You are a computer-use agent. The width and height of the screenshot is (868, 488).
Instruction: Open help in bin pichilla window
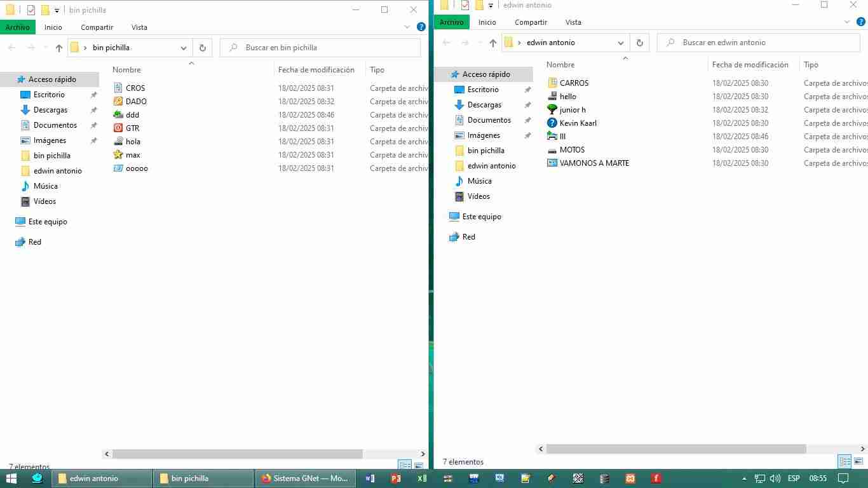pos(421,27)
